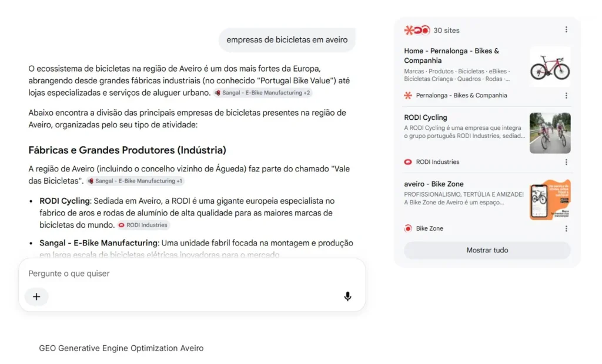Open the red road bike thumbnail
602x364 pixels.
tap(550, 67)
